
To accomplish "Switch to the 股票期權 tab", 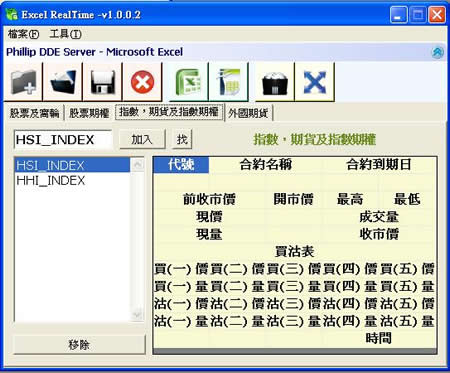I will pyautogui.click(x=89, y=113).
